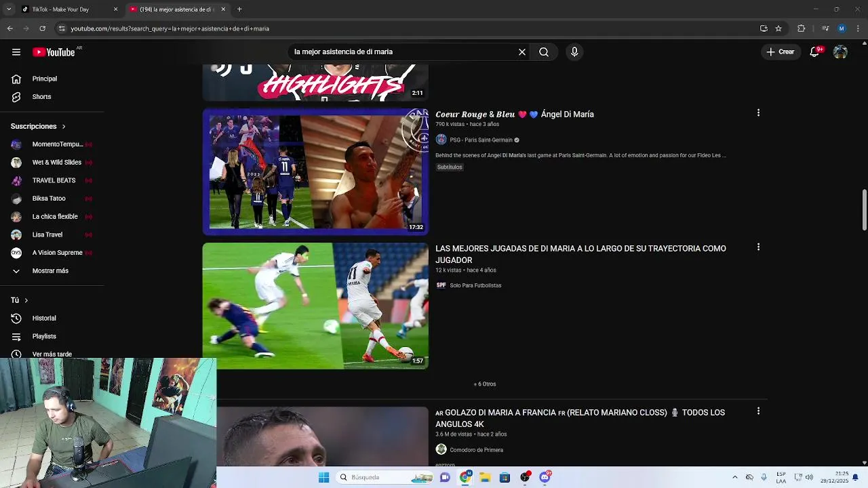Open YouTube notifications bell
The image size is (868, 488).
[815, 52]
